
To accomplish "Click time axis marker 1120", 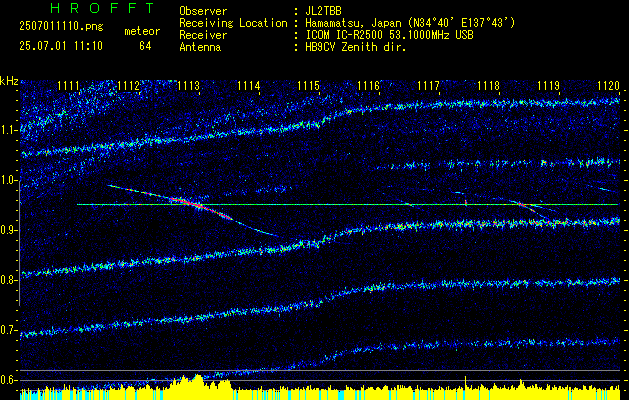I will (x=609, y=86).
